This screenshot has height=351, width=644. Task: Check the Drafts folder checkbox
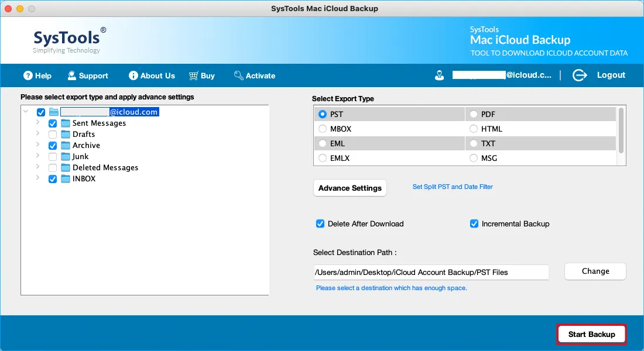(x=53, y=135)
